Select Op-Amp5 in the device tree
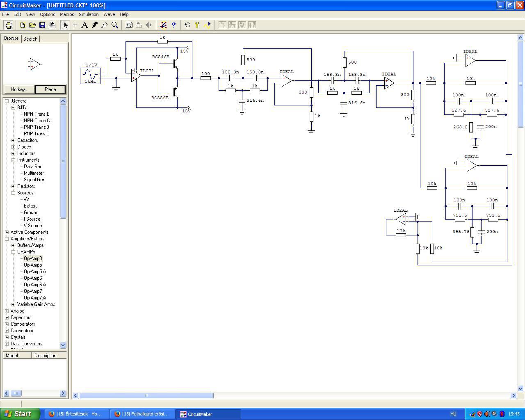Image resolution: width=525 pixels, height=420 pixels. pyautogui.click(x=33, y=265)
